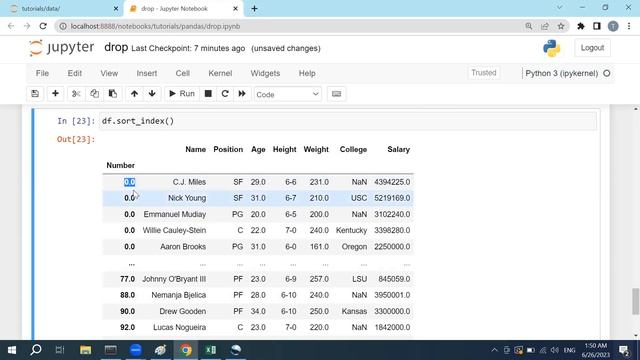
Task: Open the tab search chevron
Action: point(560,7)
